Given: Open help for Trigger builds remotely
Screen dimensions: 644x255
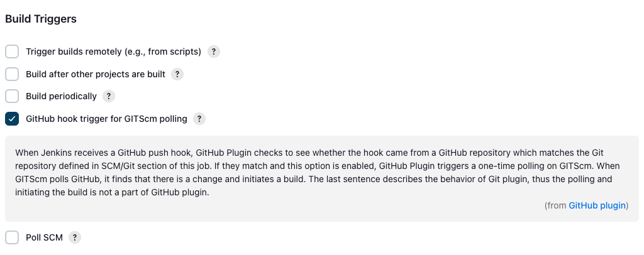Looking at the screenshot, I should click(x=214, y=52).
